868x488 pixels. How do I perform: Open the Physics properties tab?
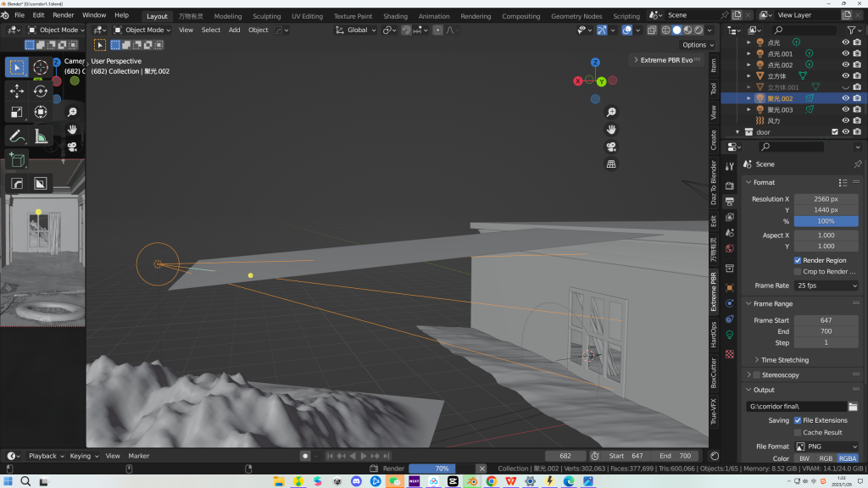pyautogui.click(x=730, y=303)
